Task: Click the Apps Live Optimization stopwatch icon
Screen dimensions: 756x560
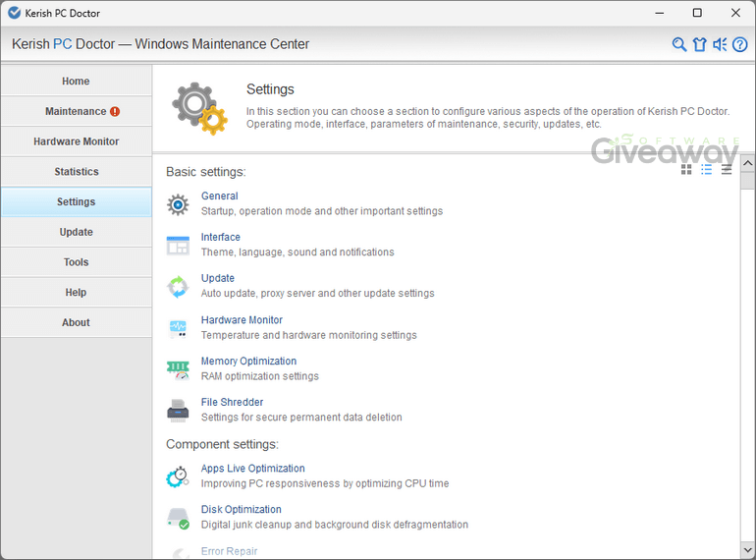Action: click(x=178, y=477)
